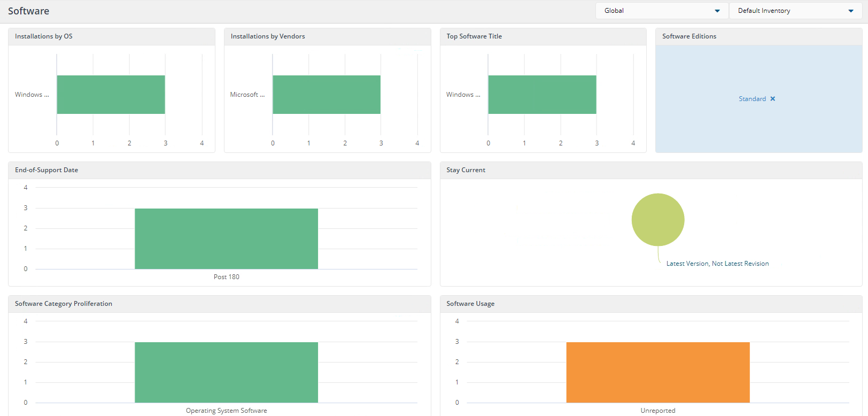Click the Operating System Software axis label
The image size is (868, 416).
(x=227, y=411)
